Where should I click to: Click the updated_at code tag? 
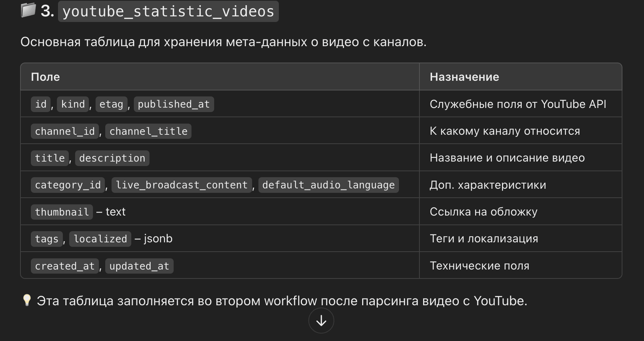point(139,266)
